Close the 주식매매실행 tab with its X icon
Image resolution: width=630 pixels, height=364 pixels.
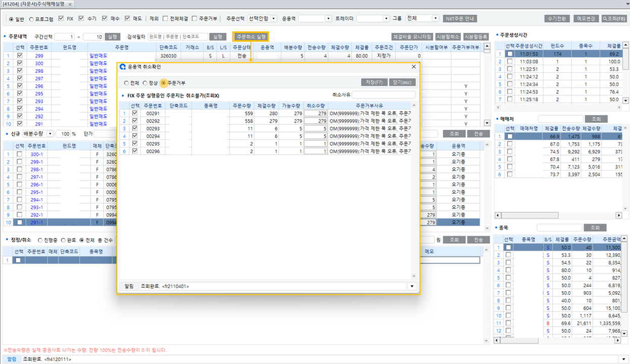coord(70,4)
